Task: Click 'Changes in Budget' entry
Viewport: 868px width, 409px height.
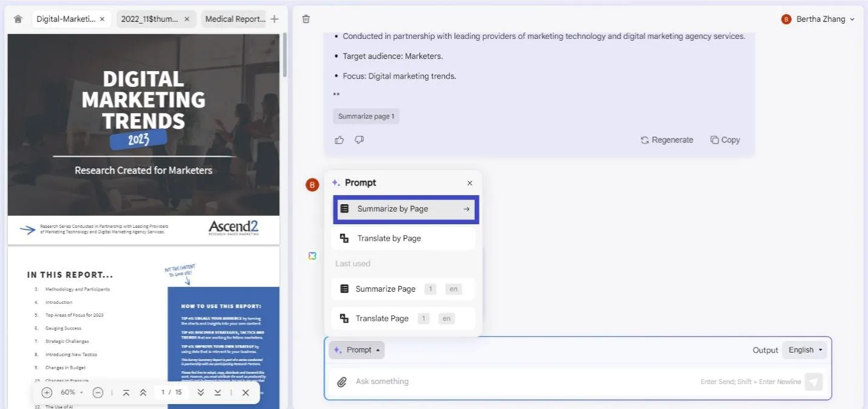Action: point(65,368)
